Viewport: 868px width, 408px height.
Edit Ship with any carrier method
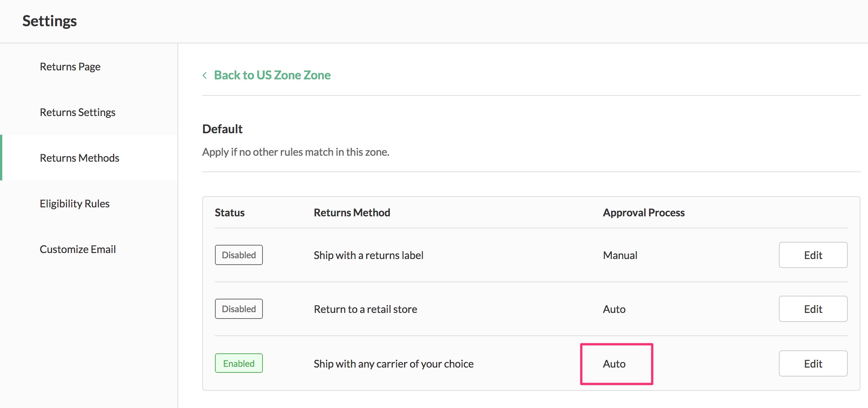(813, 363)
